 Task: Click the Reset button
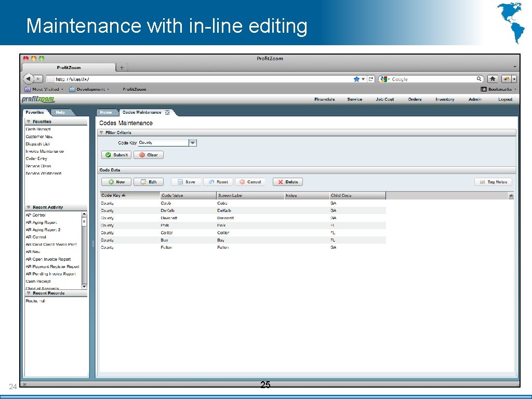(x=218, y=182)
